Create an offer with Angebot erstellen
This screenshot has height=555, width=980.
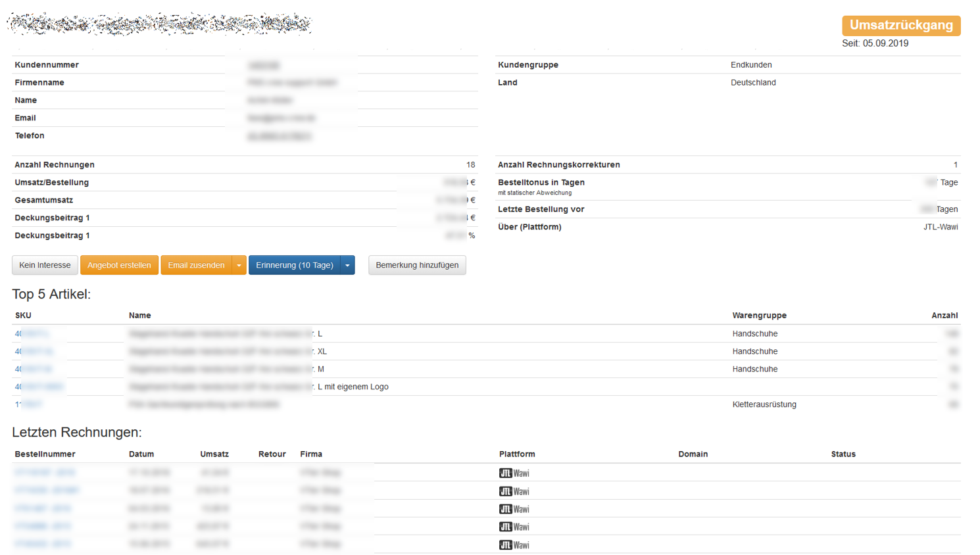point(119,265)
